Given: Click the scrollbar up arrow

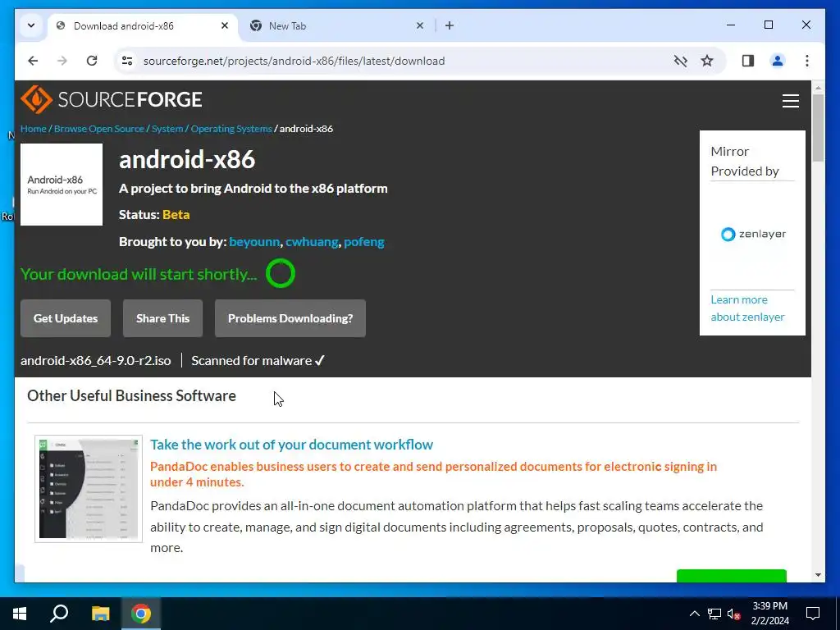Looking at the screenshot, I should coord(818,87).
